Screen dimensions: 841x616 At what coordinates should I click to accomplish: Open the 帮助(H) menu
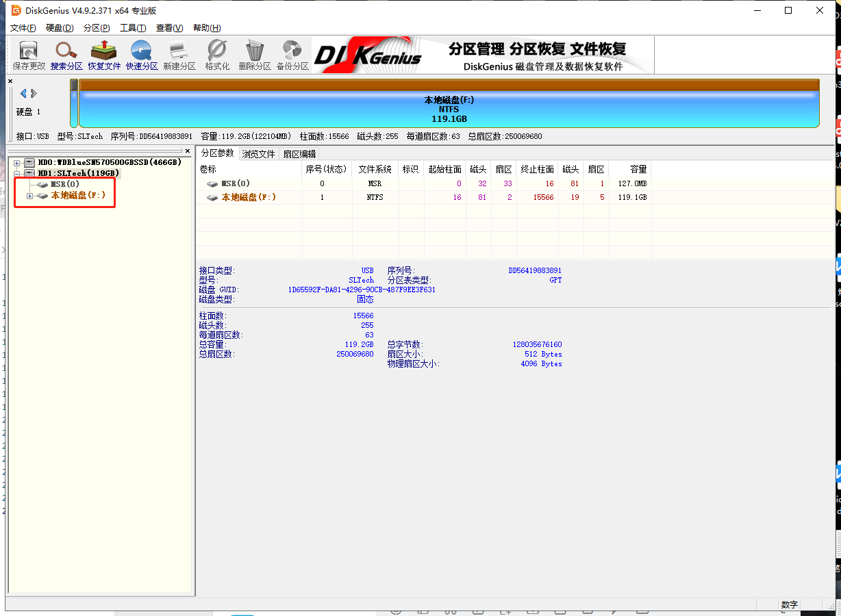coord(207,28)
